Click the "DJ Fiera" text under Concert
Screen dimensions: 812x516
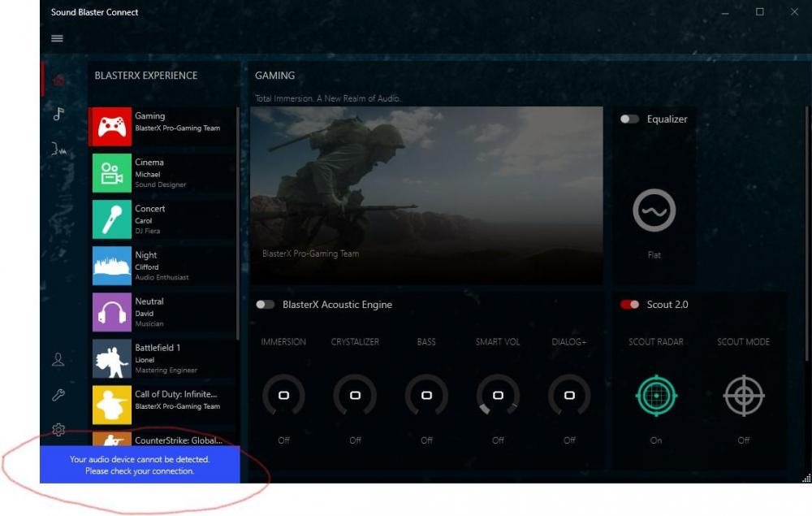click(148, 231)
